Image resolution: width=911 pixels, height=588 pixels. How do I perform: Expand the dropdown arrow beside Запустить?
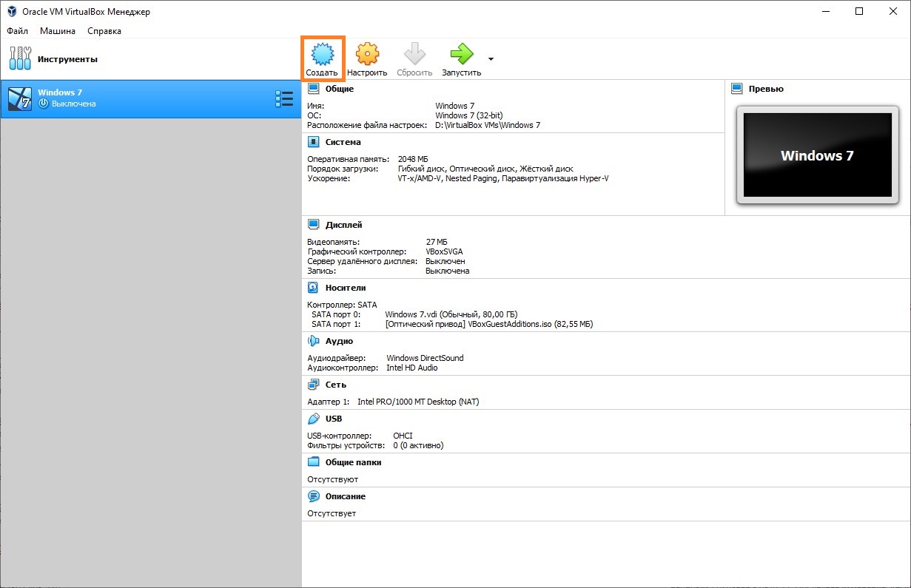(491, 59)
